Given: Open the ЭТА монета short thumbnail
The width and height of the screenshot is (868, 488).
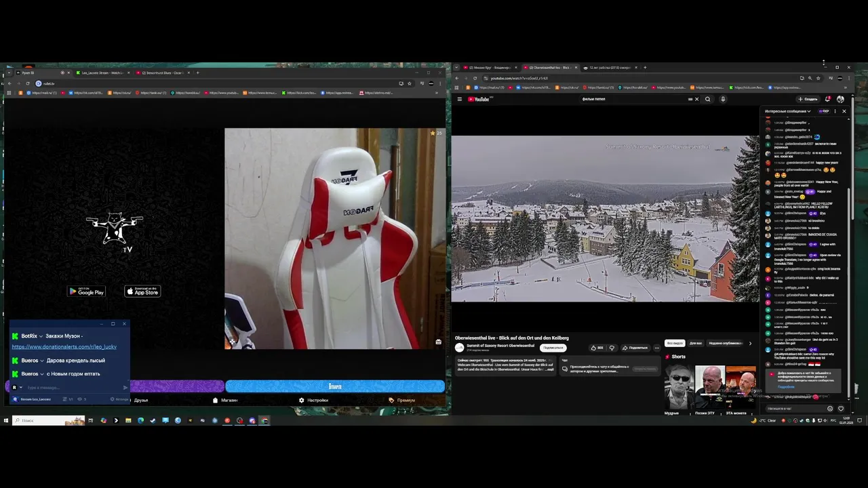Looking at the screenshot, I should (741, 387).
